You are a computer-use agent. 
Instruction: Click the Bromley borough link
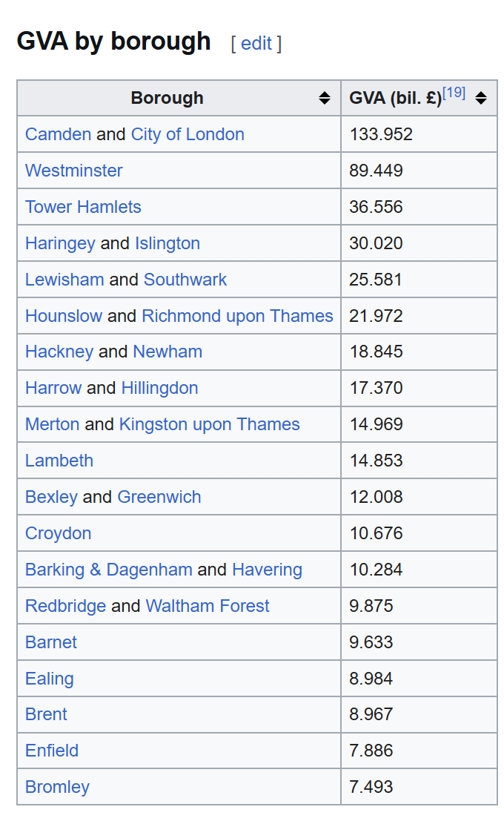pos(57,787)
